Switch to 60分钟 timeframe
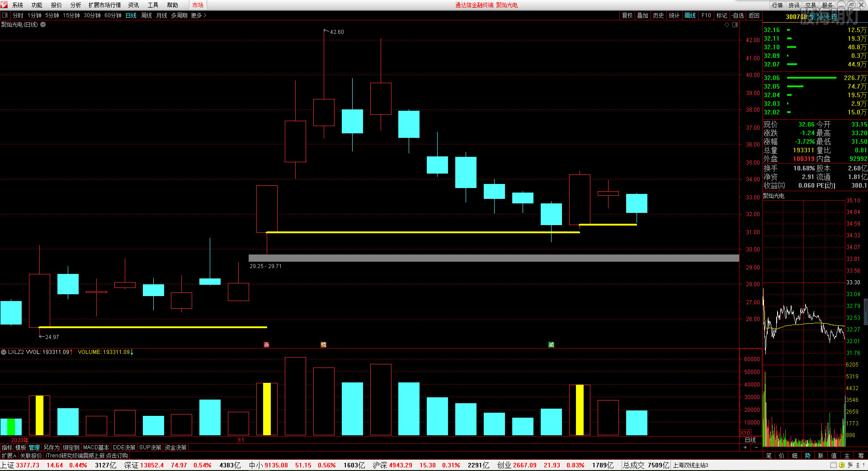 coord(113,15)
